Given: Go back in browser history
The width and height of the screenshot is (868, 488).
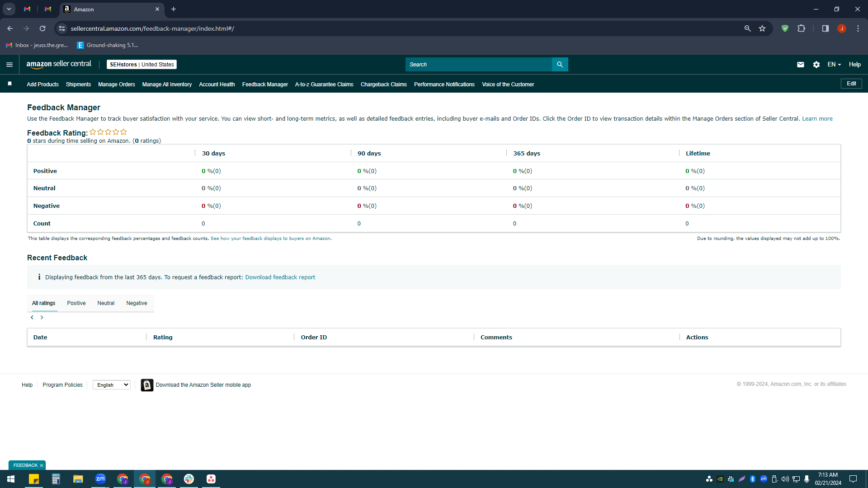Looking at the screenshot, I should click(10, 28).
